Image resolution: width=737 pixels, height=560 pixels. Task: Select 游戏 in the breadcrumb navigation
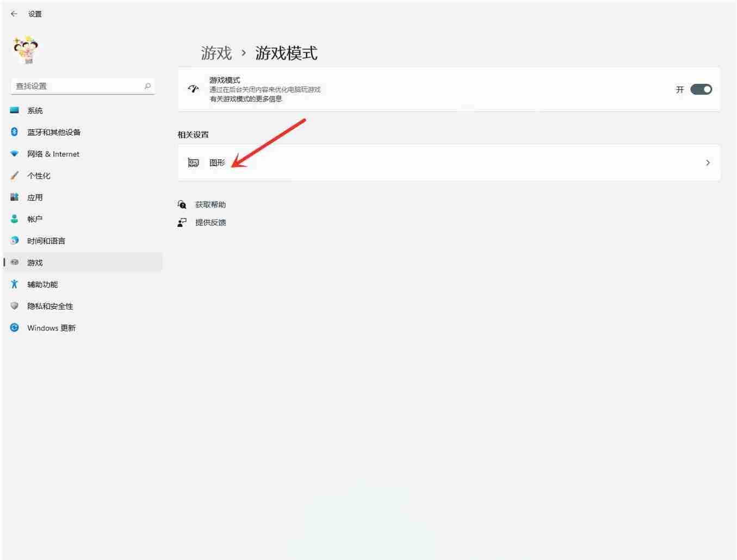pyautogui.click(x=216, y=53)
